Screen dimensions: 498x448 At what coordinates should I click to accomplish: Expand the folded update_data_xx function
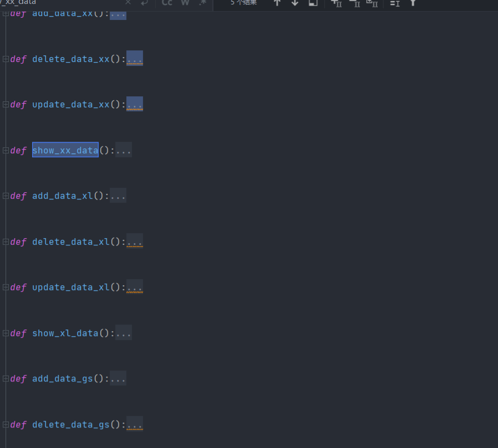click(x=6, y=105)
